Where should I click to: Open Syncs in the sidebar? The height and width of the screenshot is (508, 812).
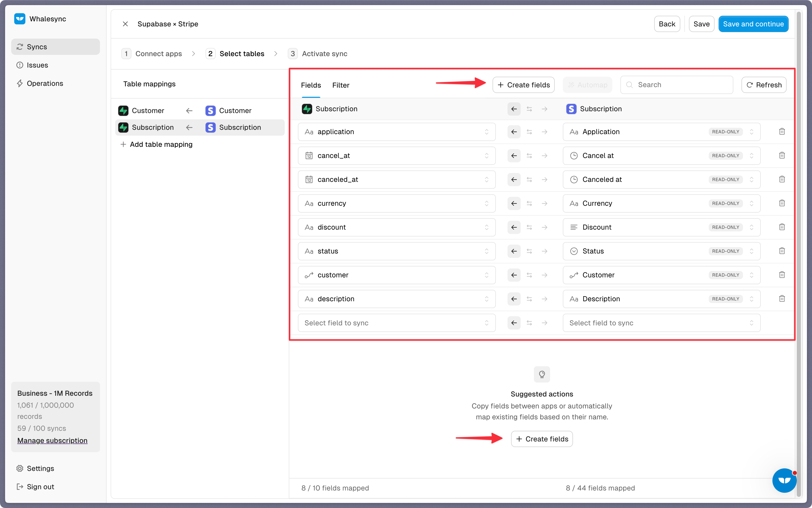[x=55, y=47]
